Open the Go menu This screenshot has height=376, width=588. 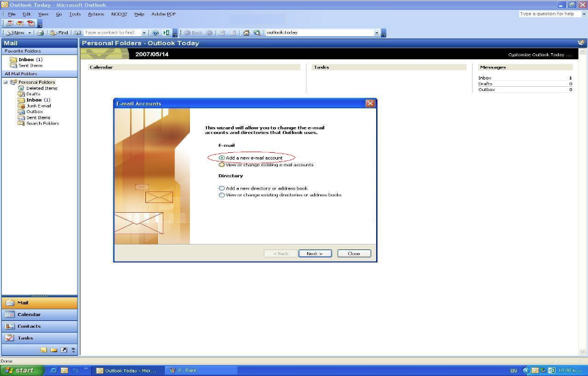click(x=59, y=14)
